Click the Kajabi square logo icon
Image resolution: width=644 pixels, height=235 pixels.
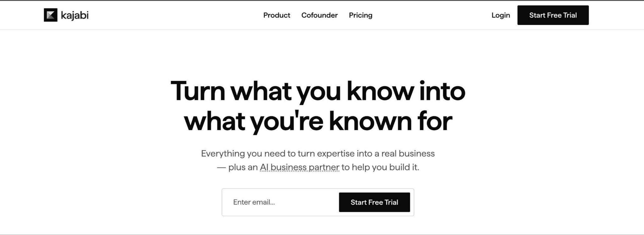point(51,15)
